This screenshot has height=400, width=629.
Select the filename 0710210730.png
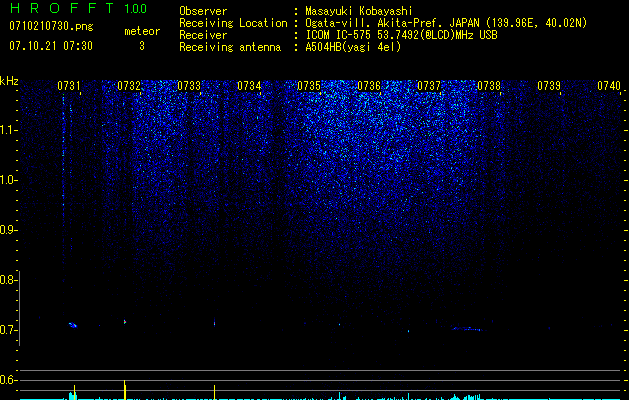coord(51,26)
